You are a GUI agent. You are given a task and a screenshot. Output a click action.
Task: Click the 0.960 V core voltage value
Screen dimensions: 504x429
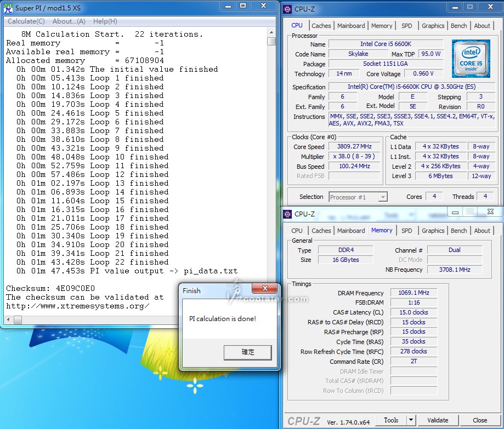(423, 73)
